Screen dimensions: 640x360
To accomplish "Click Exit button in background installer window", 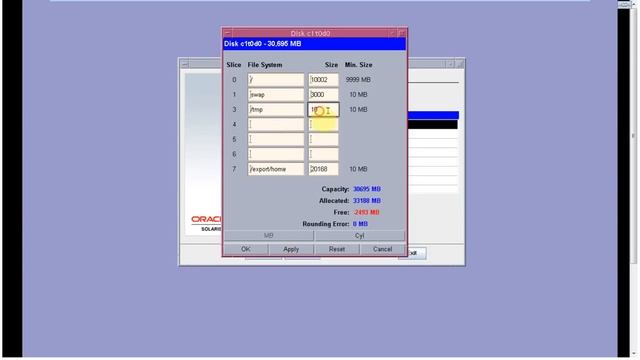I will (416, 253).
